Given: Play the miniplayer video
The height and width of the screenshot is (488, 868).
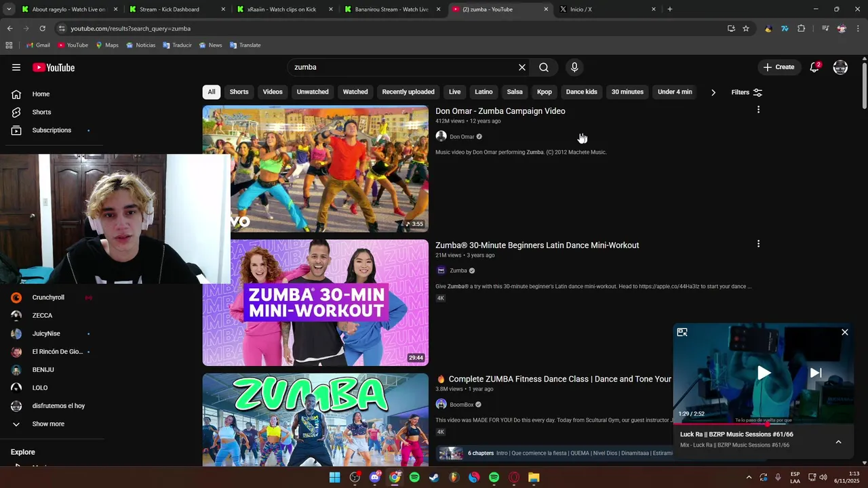Looking at the screenshot, I should click(764, 373).
